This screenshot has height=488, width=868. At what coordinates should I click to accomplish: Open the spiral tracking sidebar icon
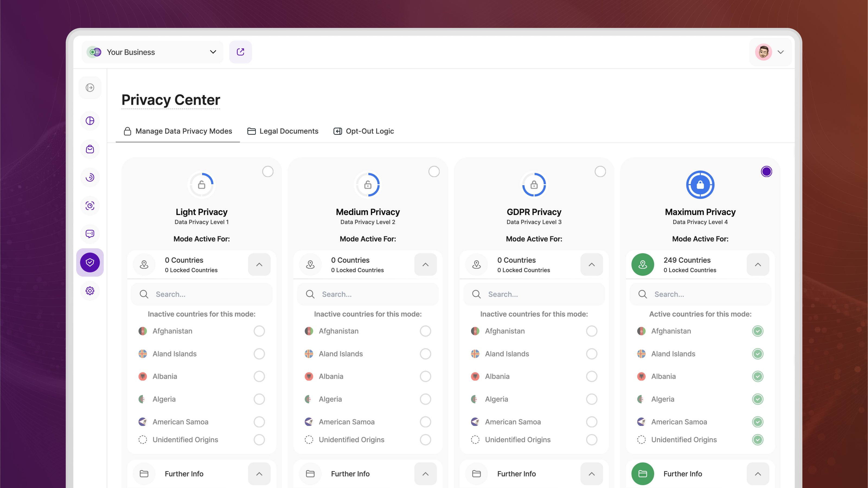[90, 177]
